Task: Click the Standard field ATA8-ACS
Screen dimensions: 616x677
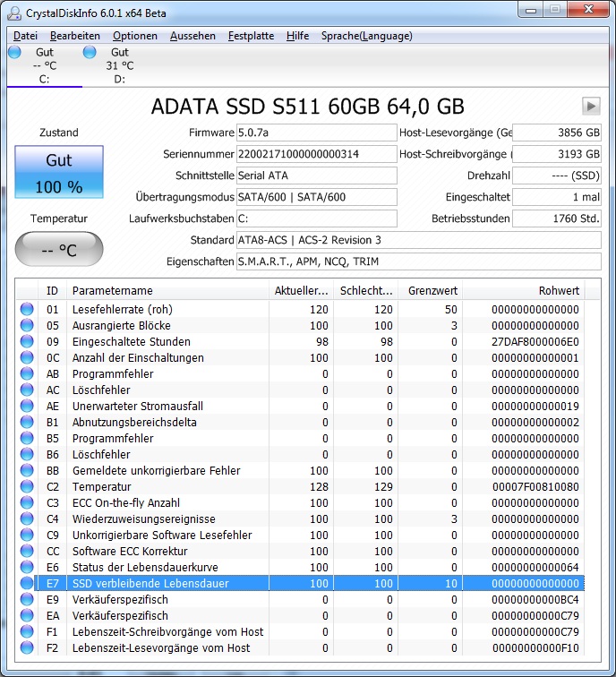Action: 419,240
